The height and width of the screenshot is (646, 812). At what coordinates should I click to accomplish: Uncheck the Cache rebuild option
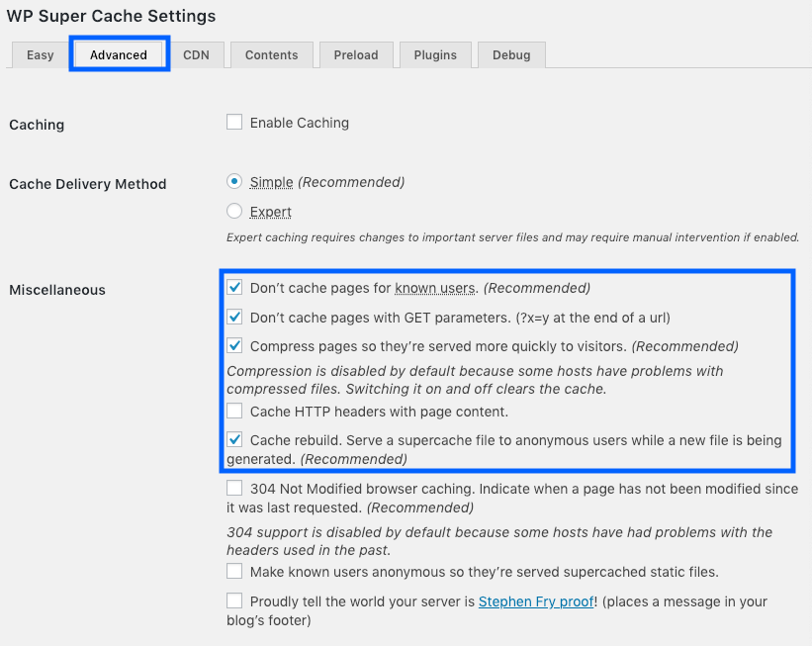[x=234, y=440]
